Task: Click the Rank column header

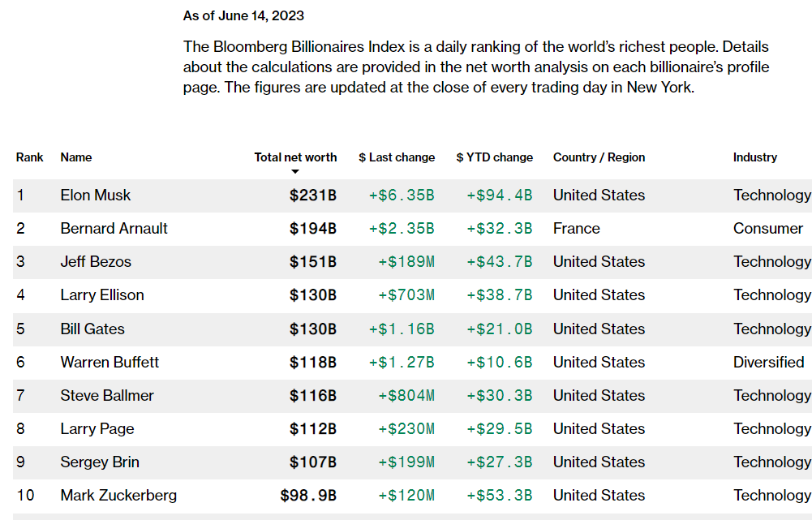Action: tap(29, 157)
